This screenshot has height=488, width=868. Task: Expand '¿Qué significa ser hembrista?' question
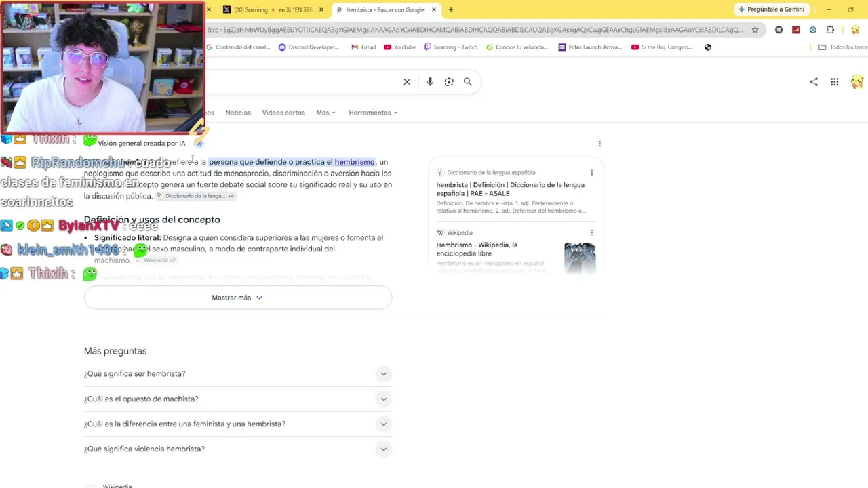(x=238, y=374)
